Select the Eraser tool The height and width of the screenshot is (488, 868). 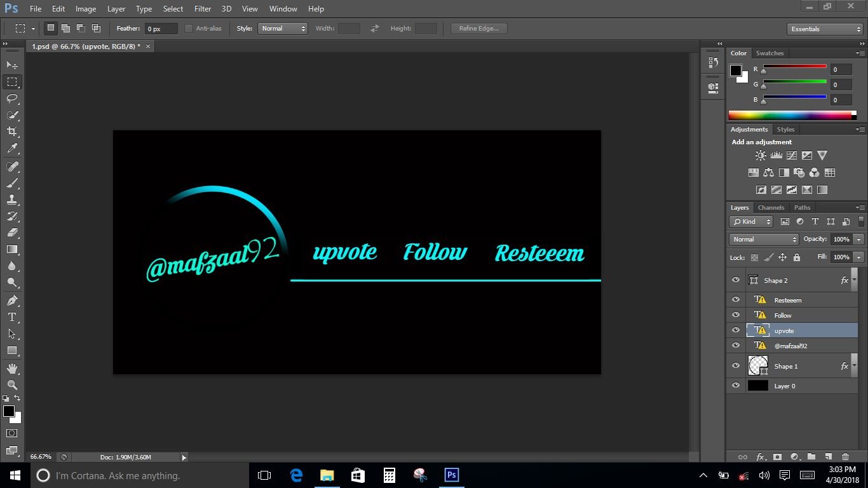pyautogui.click(x=12, y=233)
